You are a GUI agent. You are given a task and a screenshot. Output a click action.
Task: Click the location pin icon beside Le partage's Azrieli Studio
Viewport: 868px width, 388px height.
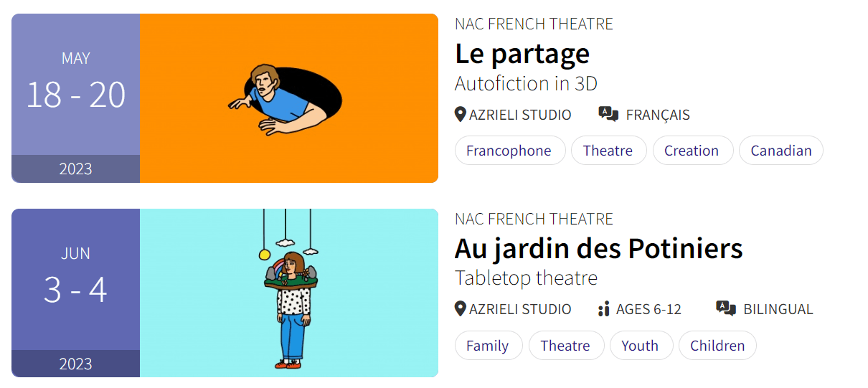tap(461, 115)
